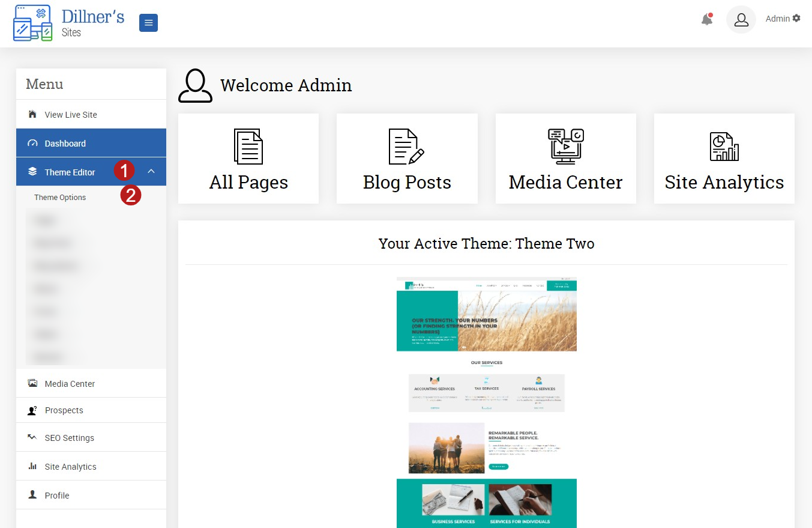Click the Dillner's Sites logo

tap(68, 23)
